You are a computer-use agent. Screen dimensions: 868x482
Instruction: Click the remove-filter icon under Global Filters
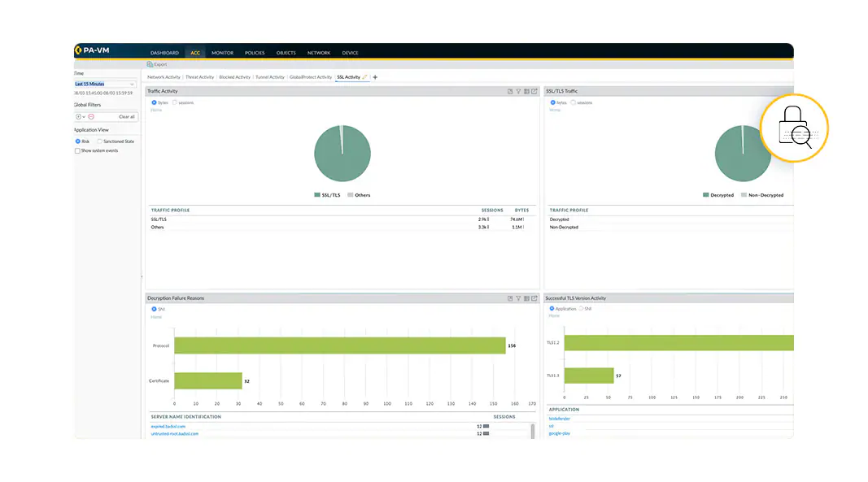point(91,116)
